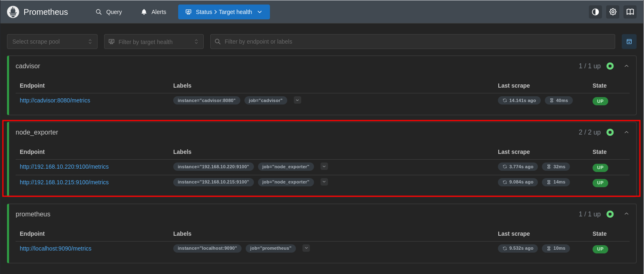The image size is (644, 274).
Task: Go to the Alerts page
Action: pyautogui.click(x=153, y=12)
